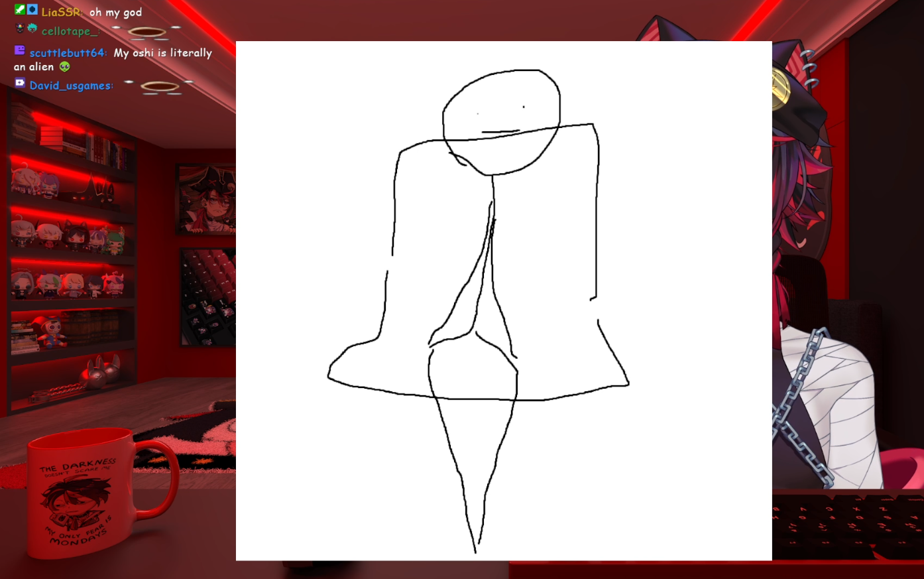Click the purple battery badge beside David_usgames
The height and width of the screenshot is (579, 924).
pyautogui.click(x=20, y=83)
